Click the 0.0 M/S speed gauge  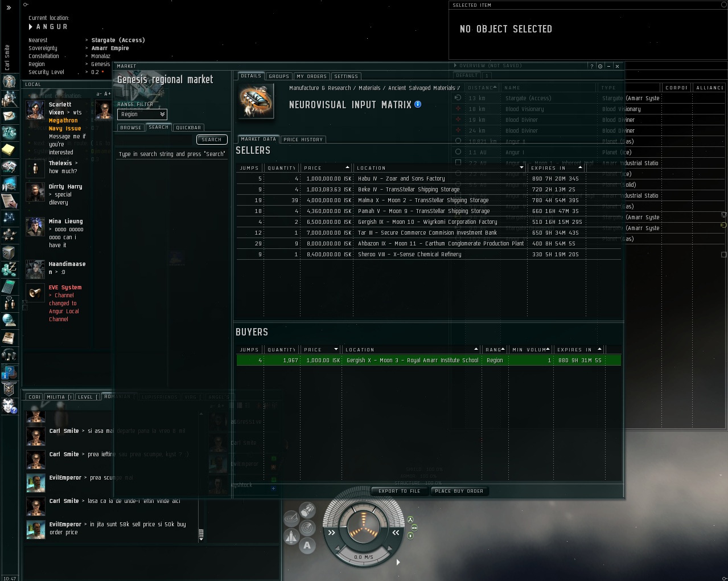[364, 557]
